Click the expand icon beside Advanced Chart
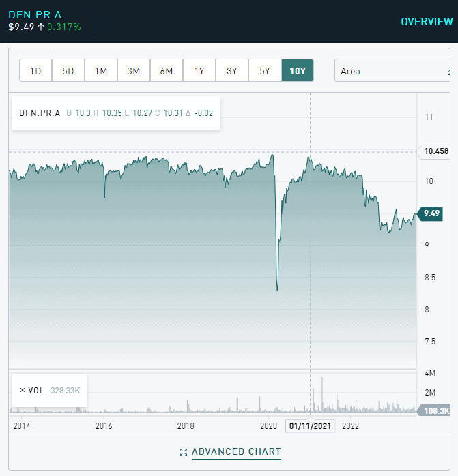 pyautogui.click(x=184, y=452)
